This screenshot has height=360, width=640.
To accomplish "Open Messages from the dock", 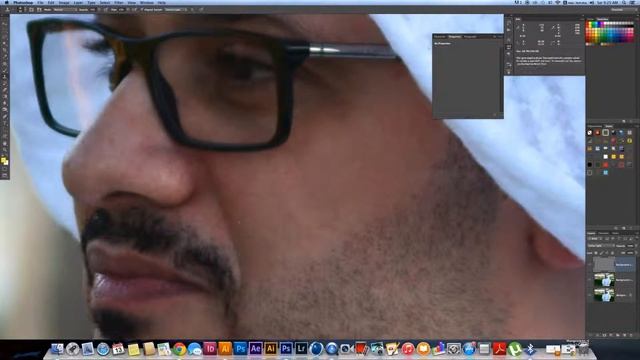I will click(195, 349).
